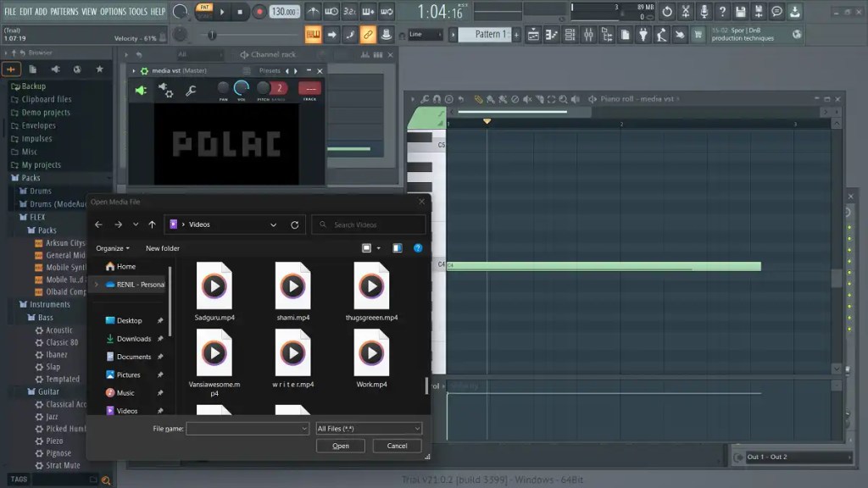Click the render/export audio file icon
868x488 pixels.
pyautogui.click(x=759, y=11)
